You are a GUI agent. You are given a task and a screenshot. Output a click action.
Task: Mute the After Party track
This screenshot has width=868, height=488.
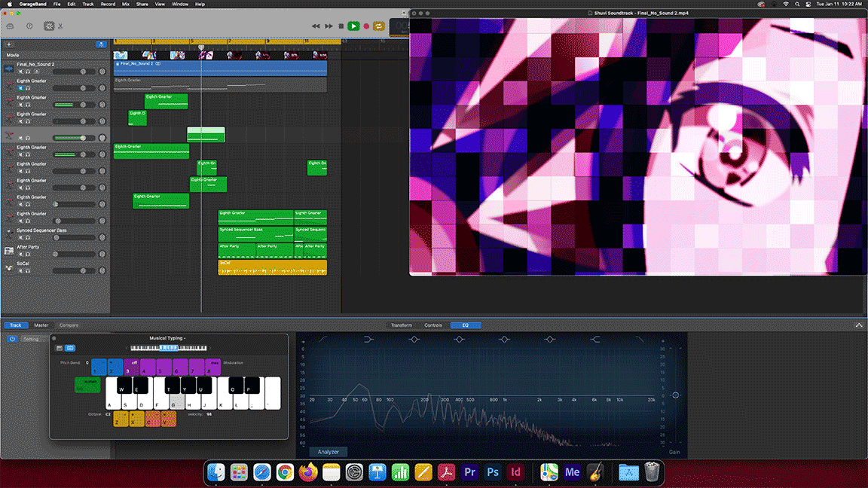(x=20, y=254)
